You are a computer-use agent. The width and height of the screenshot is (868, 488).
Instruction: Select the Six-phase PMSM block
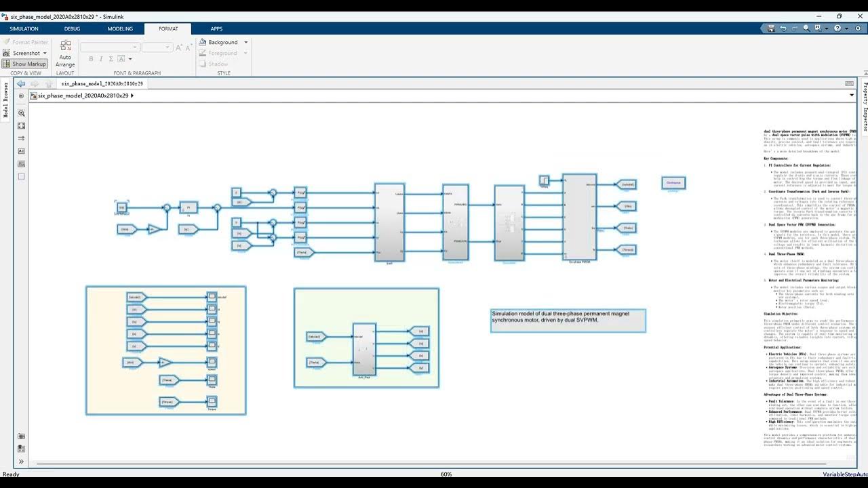(x=580, y=217)
